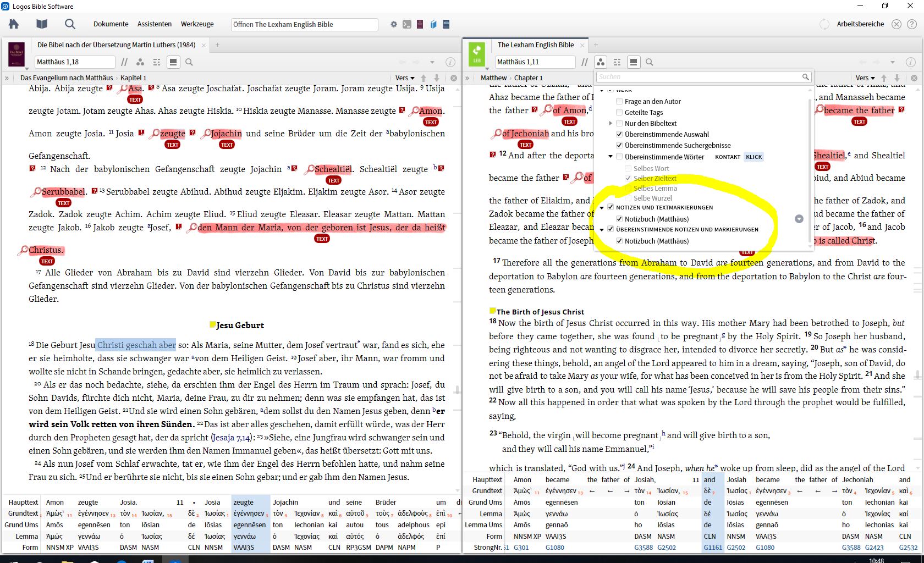
Task: Open the Vers dropdown in Lexham panel
Action: coord(865,78)
